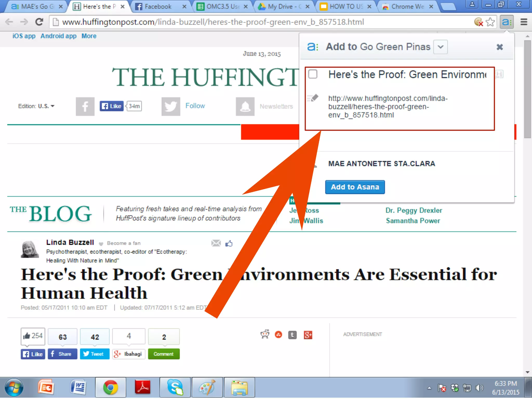Viewport: 532px width, 399px height.
Task: Bookmark page with the star icon
Action: [x=490, y=22]
